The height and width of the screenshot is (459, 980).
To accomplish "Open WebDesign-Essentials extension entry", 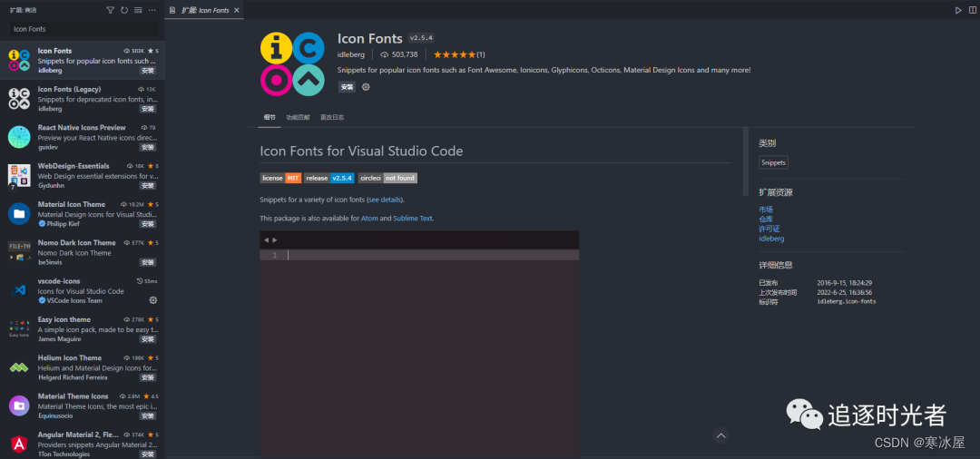I will click(x=82, y=175).
